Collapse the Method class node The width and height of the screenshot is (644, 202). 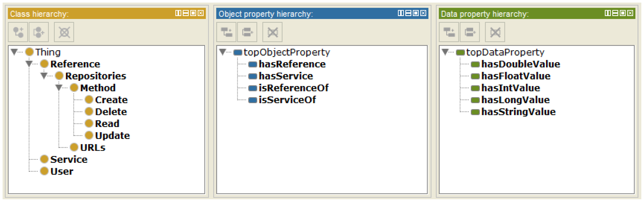(59, 88)
